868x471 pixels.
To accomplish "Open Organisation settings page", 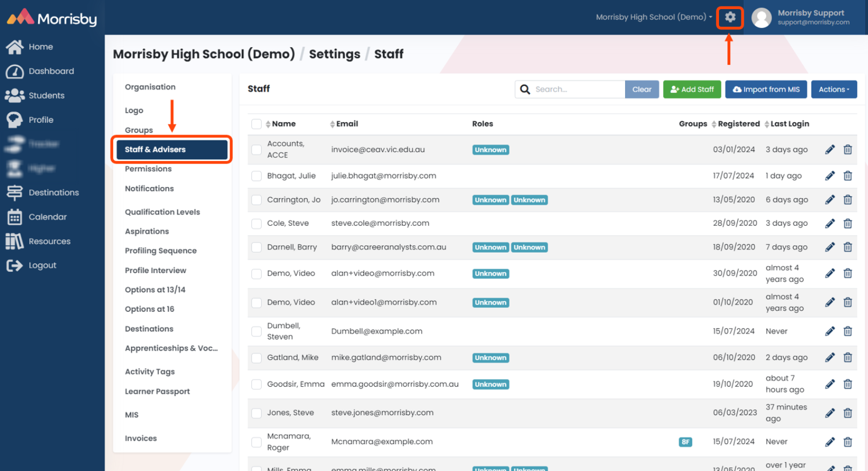I will pos(150,87).
